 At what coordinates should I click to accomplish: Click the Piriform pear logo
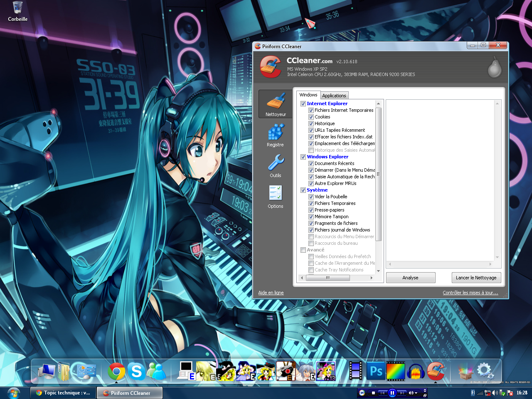point(494,67)
